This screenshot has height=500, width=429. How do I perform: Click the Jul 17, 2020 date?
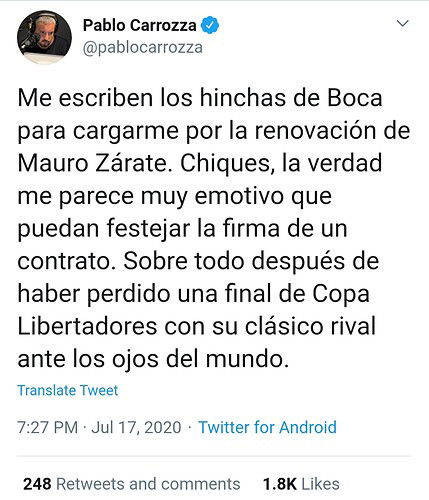(x=136, y=427)
